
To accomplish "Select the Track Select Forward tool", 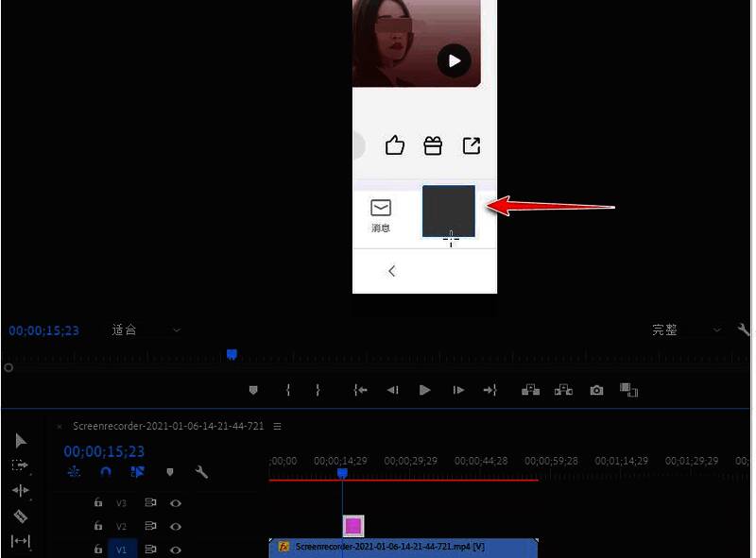I will [21, 465].
